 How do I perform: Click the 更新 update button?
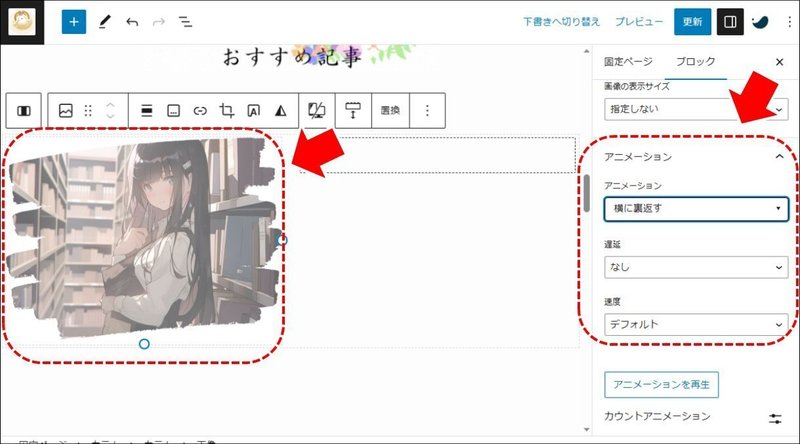tap(692, 22)
